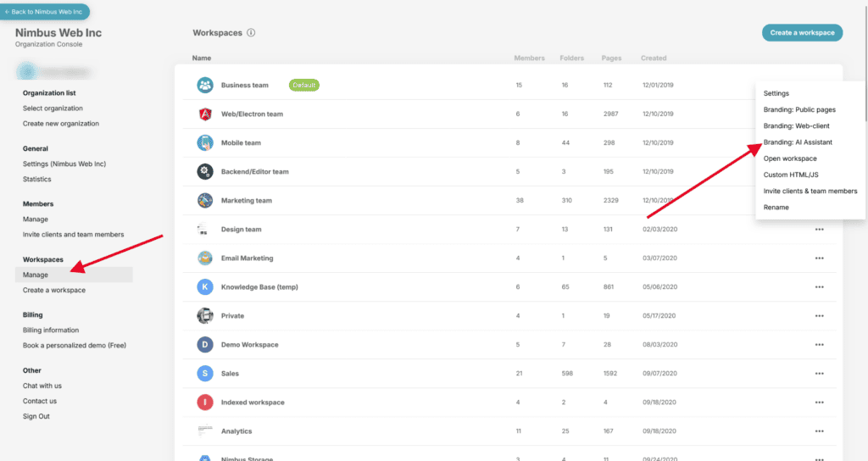Open Billing information in the sidebar
Viewport: 868px width, 461px height.
click(x=51, y=330)
